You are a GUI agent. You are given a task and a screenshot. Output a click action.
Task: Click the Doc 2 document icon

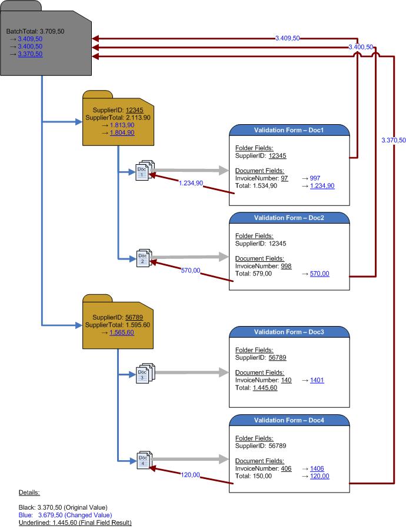[x=144, y=258]
